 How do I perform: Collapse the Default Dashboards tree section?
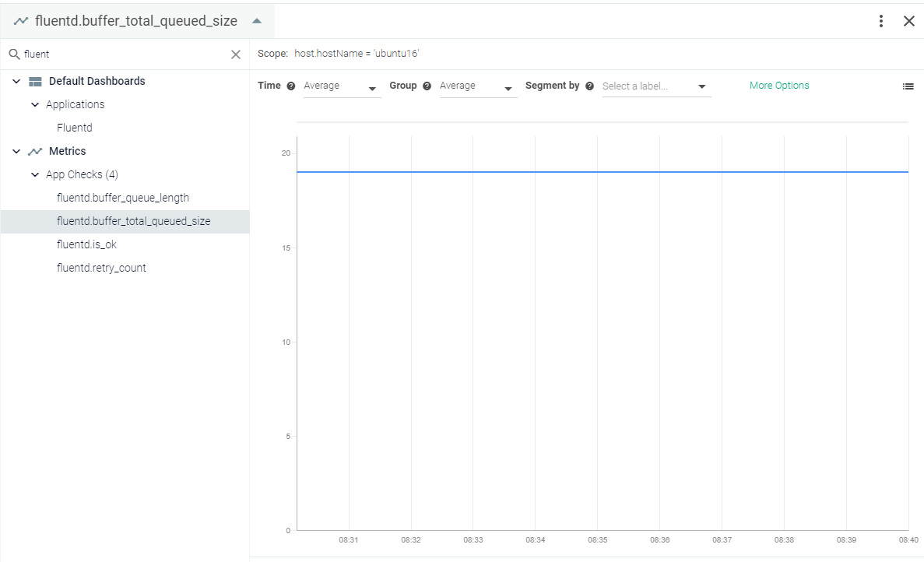16,81
